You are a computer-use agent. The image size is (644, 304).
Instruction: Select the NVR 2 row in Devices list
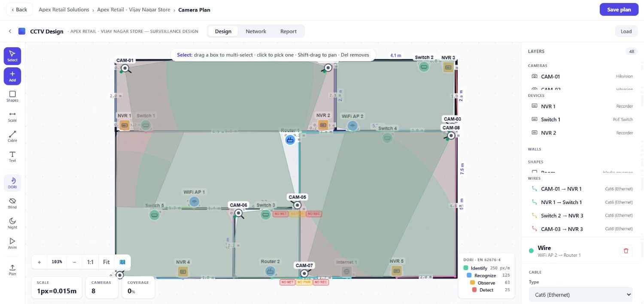tap(582, 132)
